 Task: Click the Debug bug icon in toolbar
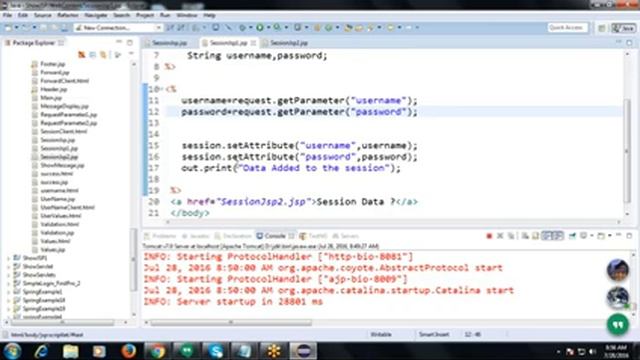coord(242,27)
